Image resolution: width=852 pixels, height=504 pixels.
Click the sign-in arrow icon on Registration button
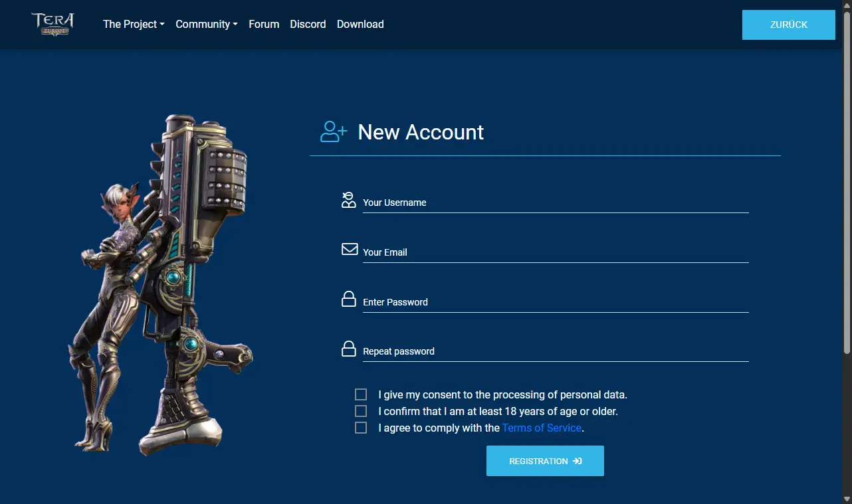coord(578,461)
